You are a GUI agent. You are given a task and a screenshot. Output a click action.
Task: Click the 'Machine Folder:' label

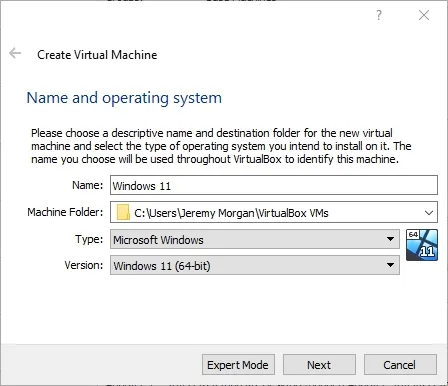pyautogui.click(x=65, y=212)
